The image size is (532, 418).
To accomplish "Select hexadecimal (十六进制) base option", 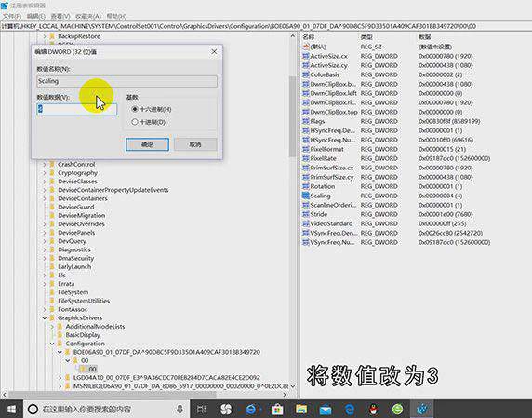I will coord(135,109).
